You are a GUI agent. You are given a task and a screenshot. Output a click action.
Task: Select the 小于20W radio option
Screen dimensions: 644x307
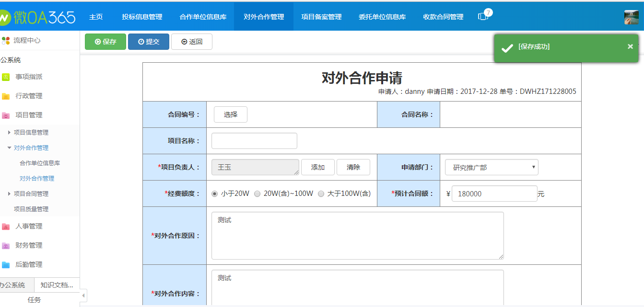pos(215,194)
